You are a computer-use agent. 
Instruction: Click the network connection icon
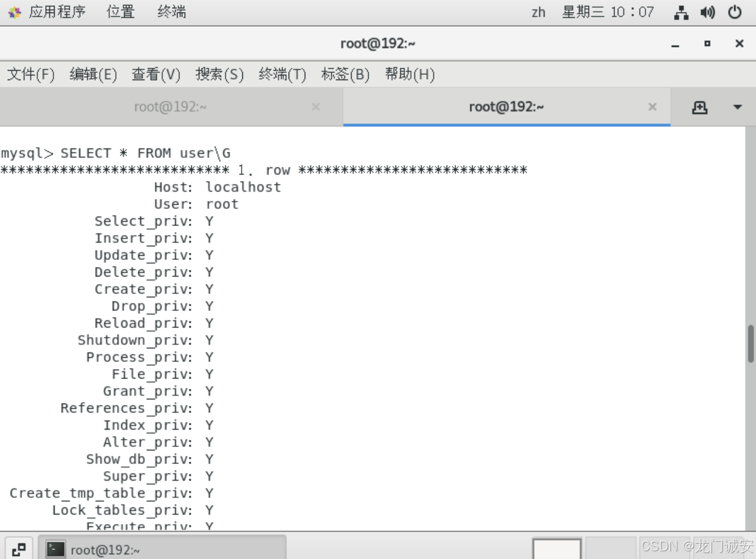[682, 12]
